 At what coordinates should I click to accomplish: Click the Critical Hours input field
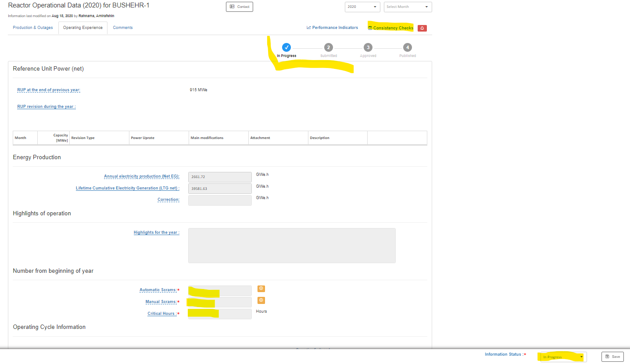coord(220,314)
